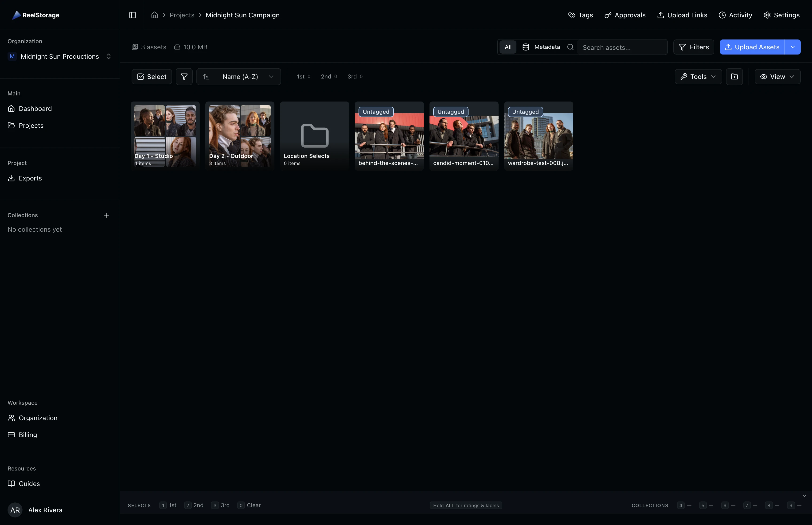Viewport: 812px width, 525px height.
Task: Click the home breadcrumb icon
Action: click(x=154, y=15)
